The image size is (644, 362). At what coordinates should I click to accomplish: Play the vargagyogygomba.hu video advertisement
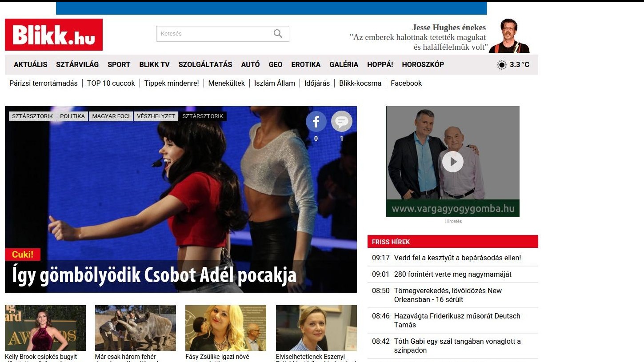point(452,161)
